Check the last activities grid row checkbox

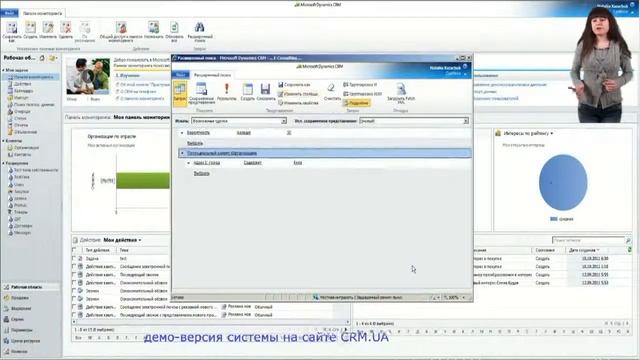pyautogui.click(x=74, y=315)
